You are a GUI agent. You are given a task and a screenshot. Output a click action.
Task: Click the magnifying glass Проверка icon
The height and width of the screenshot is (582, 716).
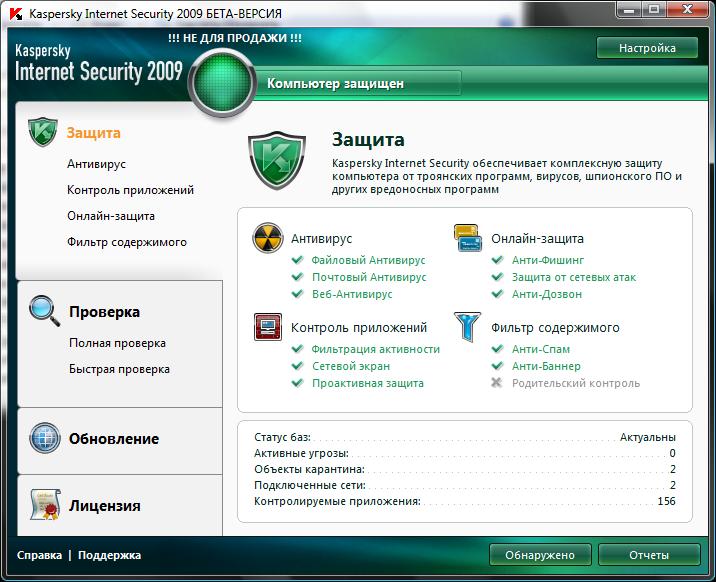(x=45, y=311)
